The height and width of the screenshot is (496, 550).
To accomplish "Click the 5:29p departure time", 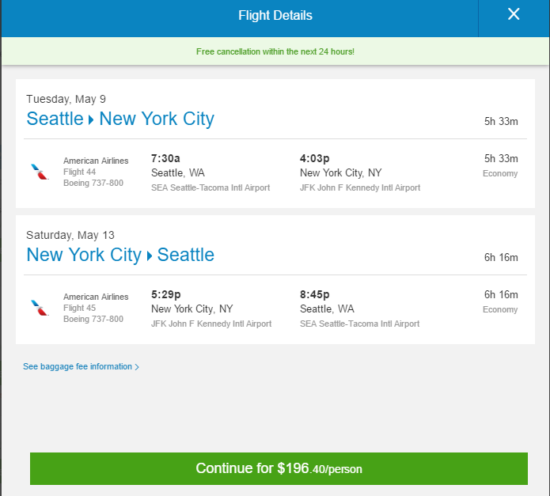I will point(166,295).
